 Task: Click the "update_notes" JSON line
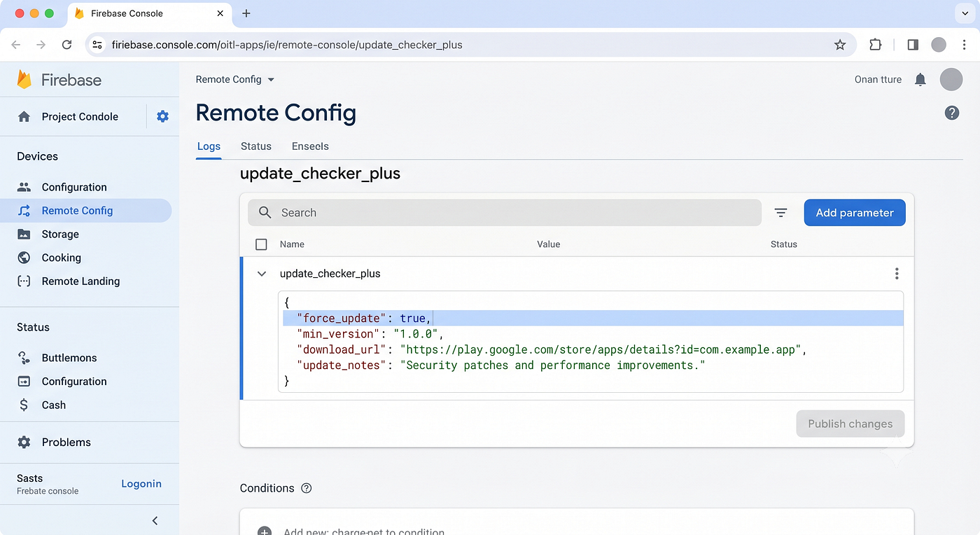[500, 365]
